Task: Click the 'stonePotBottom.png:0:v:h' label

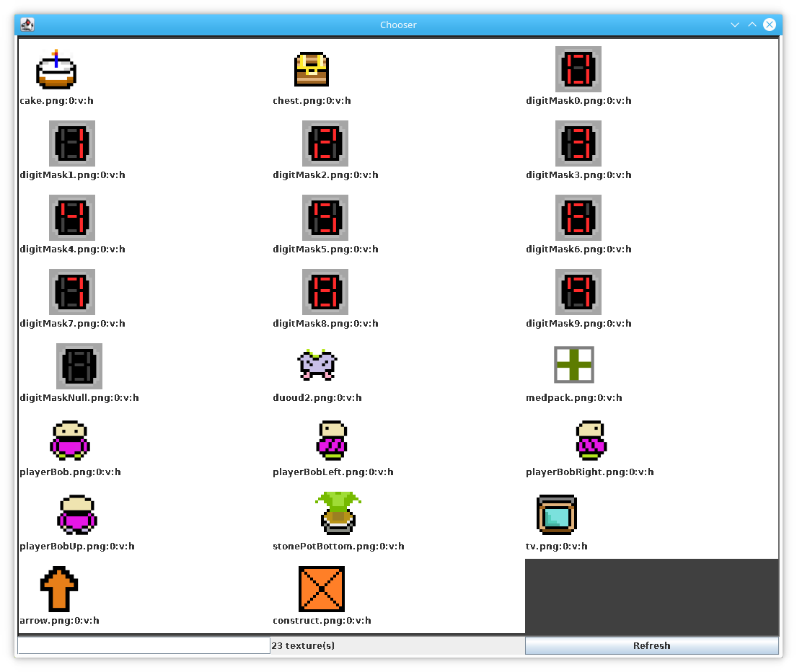Action: (x=338, y=546)
